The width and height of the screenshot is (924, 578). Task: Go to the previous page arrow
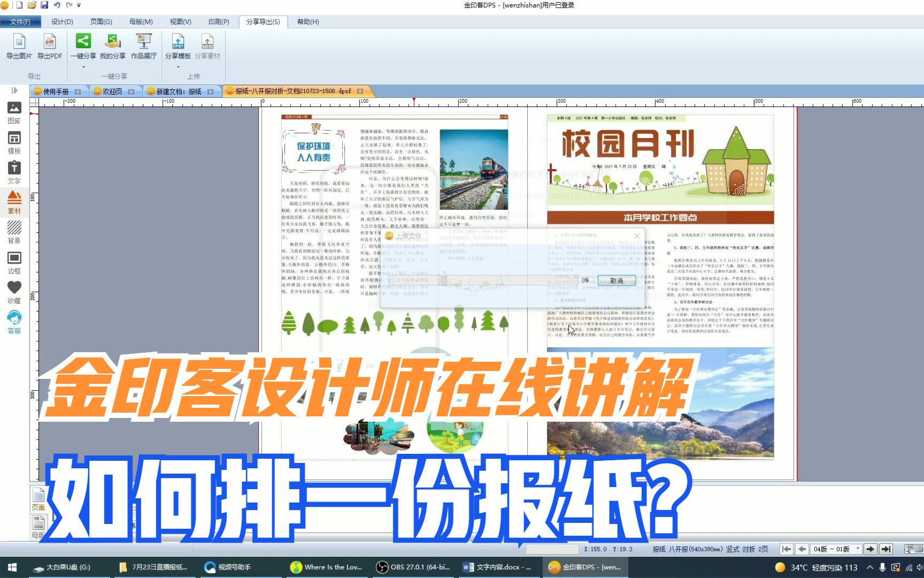click(802, 549)
